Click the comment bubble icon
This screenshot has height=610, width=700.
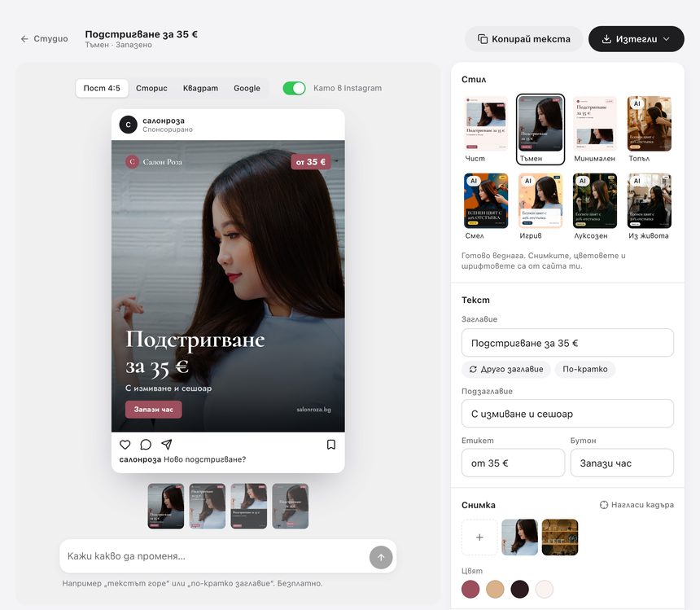pyautogui.click(x=146, y=445)
